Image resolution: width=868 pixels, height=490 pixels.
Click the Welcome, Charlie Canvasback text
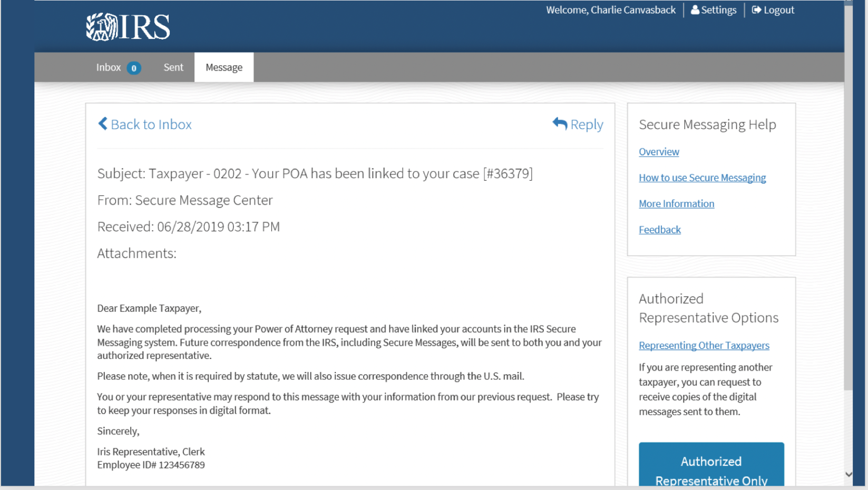point(610,10)
